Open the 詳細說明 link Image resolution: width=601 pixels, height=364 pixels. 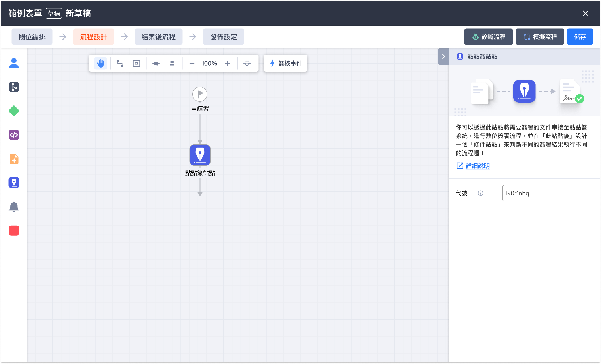point(478,166)
